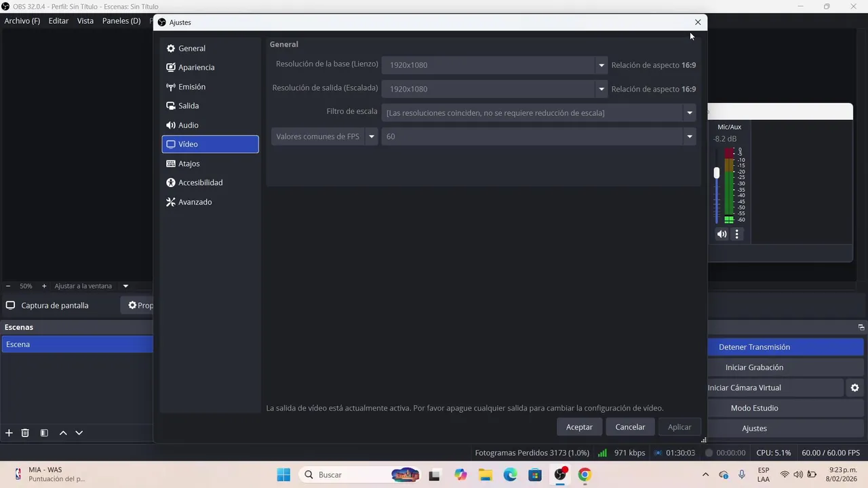Click the recording time 00:00:00 indicator
Screen dimensions: 868x488
[x=731, y=453]
